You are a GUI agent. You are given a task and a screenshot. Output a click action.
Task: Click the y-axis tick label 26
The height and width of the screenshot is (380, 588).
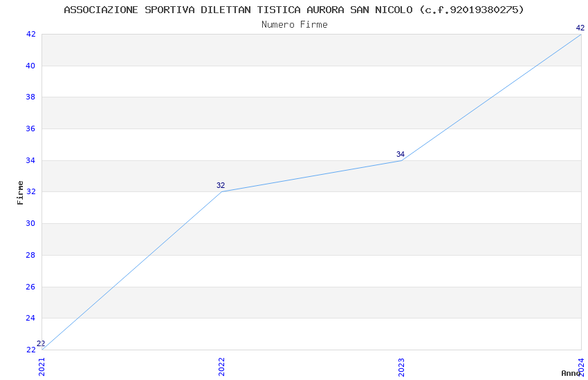[x=30, y=287]
